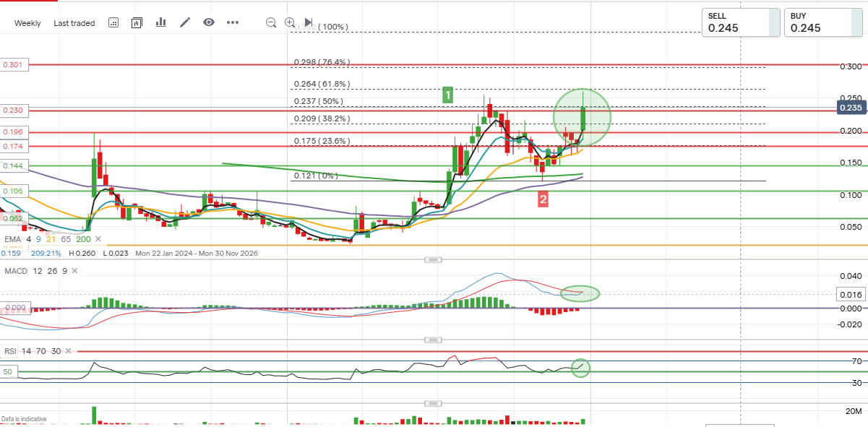
Task: Zoom out with the minus magnifier
Action: (x=271, y=22)
